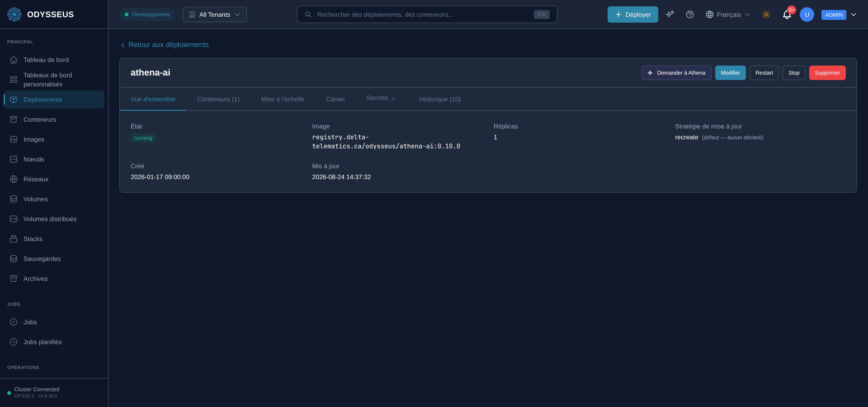The height and width of the screenshot is (407, 868).
Task: Click the user avatar U
Action: click(807, 14)
